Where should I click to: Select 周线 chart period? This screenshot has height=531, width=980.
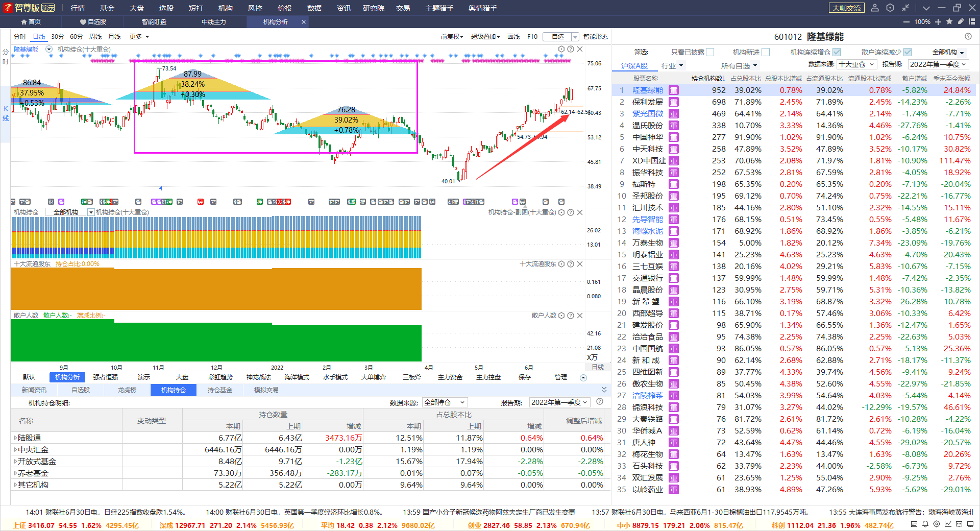point(95,37)
